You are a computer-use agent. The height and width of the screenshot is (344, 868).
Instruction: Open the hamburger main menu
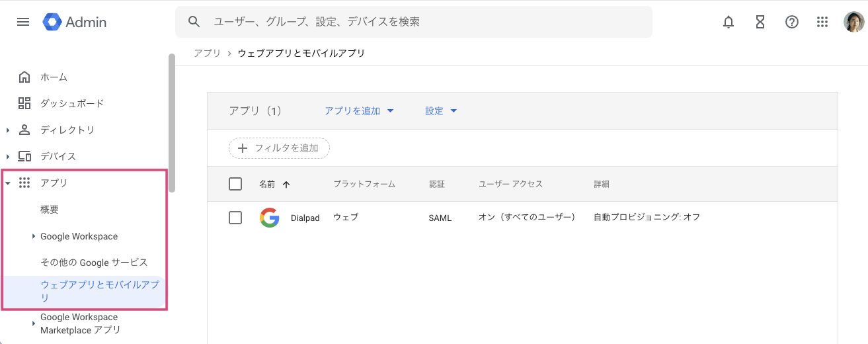pos(23,22)
